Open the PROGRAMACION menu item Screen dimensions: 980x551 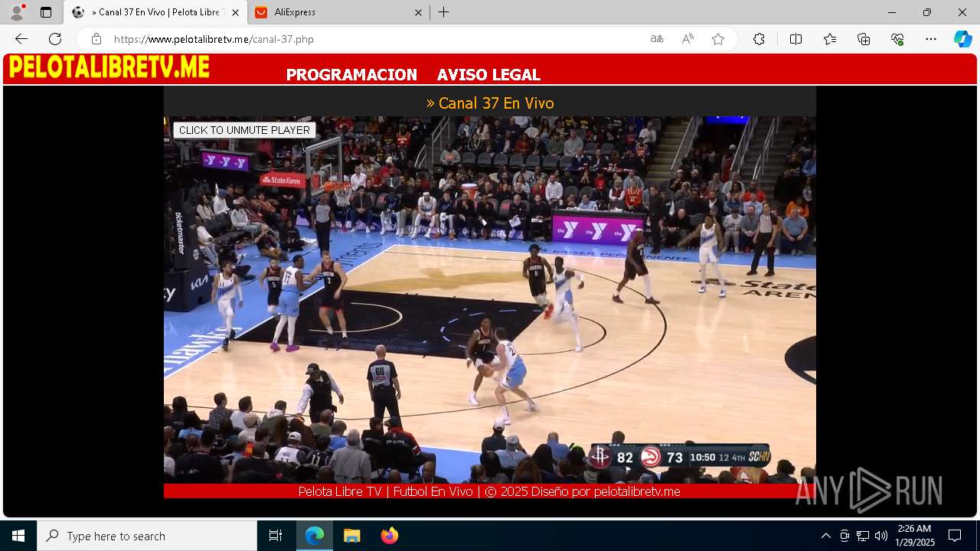351,75
